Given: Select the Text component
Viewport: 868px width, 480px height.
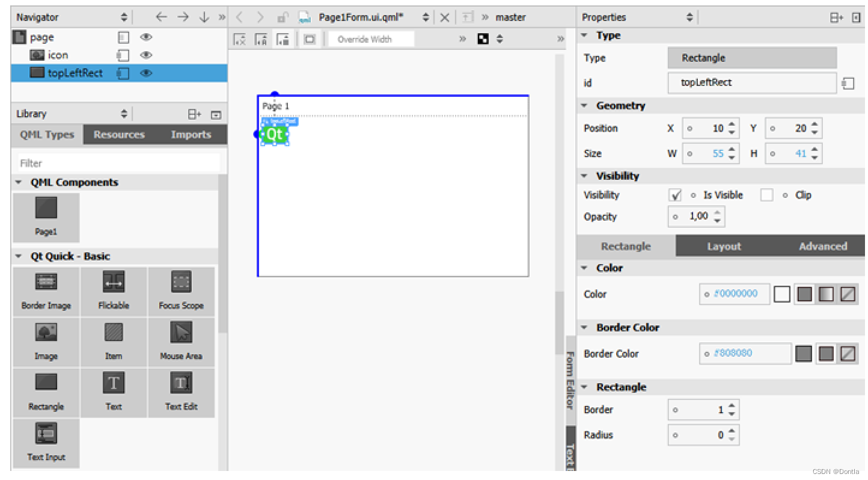Looking at the screenshot, I should pos(114,392).
